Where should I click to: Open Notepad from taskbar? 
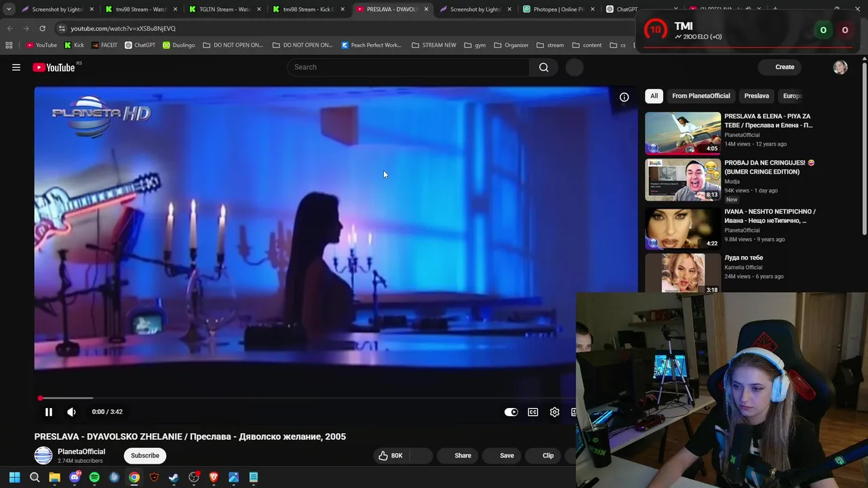[254, 477]
